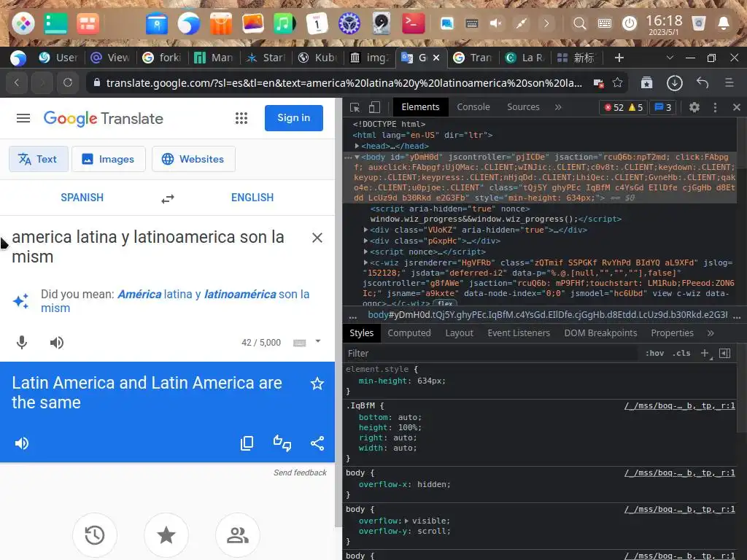Screen dimensions: 747x560
Task: Clear the source text with X
Action: click(317, 238)
